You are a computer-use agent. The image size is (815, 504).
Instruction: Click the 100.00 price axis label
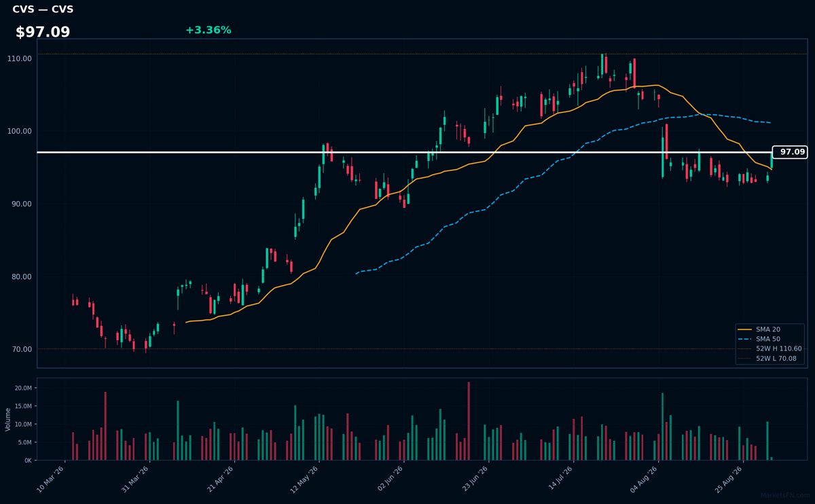pos(20,131)
